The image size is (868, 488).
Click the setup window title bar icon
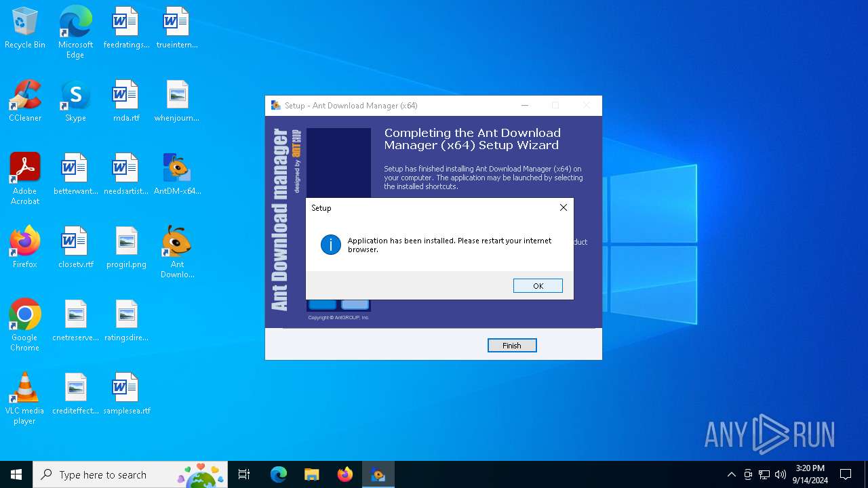tap(276, 105)
